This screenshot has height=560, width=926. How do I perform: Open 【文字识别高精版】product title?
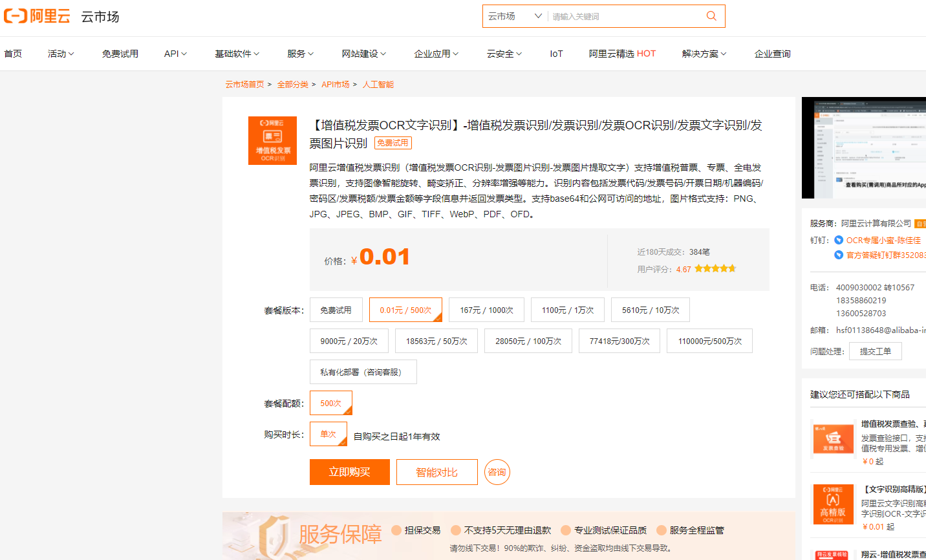point(894,489)
